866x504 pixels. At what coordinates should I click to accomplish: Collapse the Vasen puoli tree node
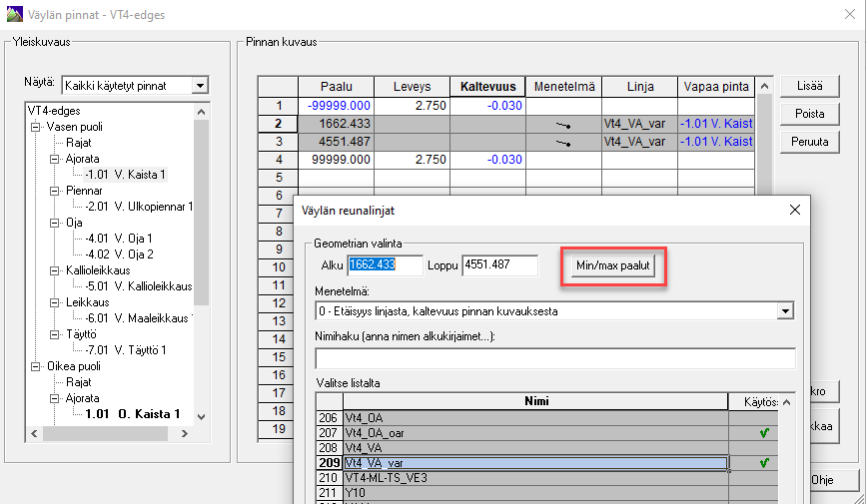click(x=36, y=127)
